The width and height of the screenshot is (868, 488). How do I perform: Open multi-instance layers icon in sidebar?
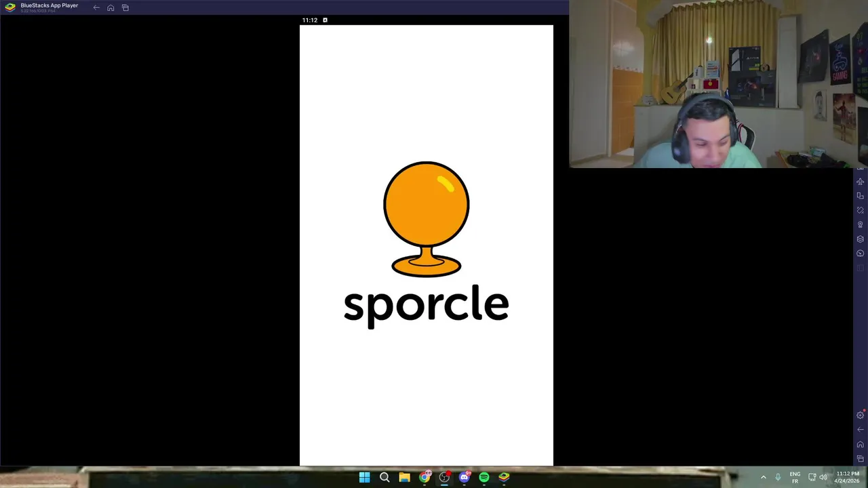[x=860, y=239]
